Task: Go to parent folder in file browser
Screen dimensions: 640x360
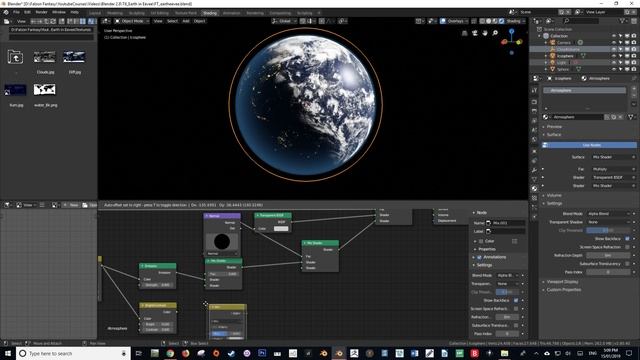Action: click(x=15, y=57)
